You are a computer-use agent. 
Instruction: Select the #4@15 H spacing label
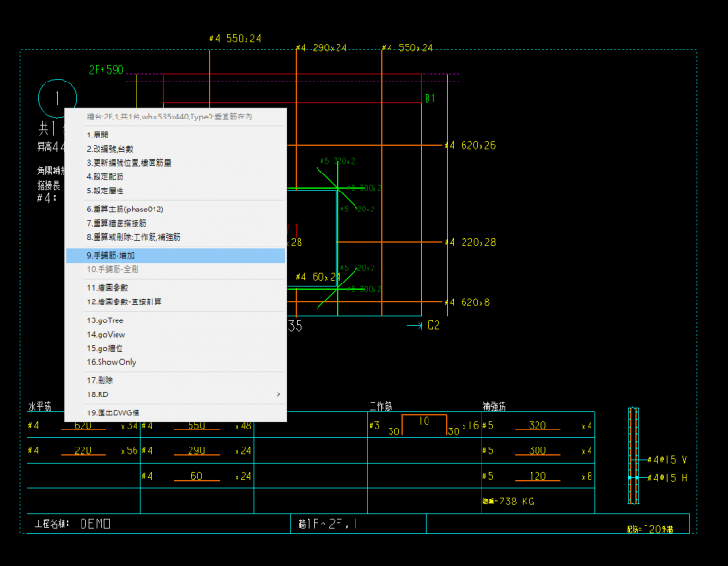pos(667,478)
